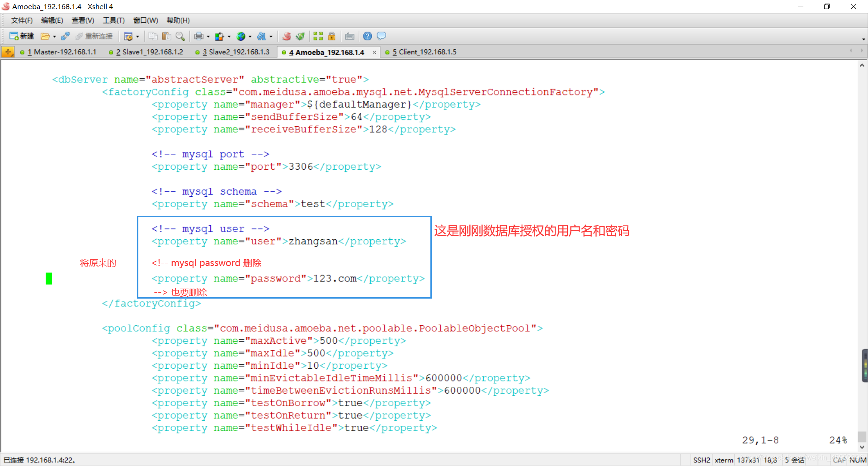Click the Paste toolbar icon
This screenshot has height=466, width=868.
[166, 36]
